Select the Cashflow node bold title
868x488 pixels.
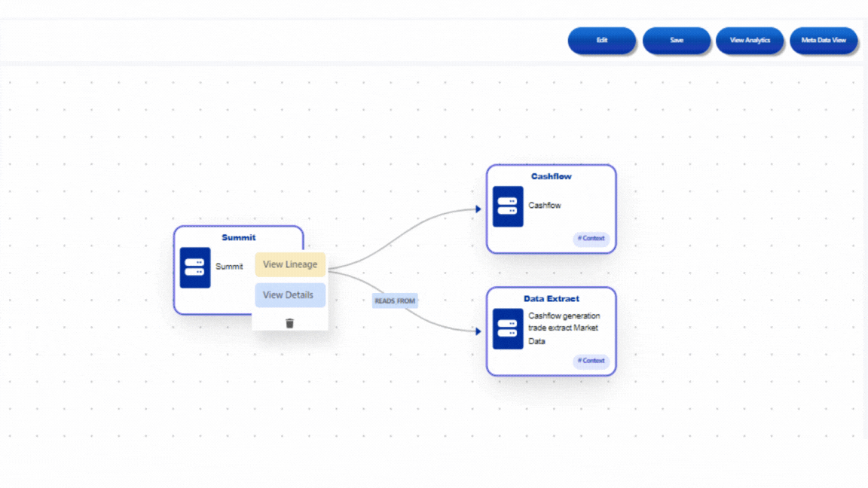pos(551,177)
